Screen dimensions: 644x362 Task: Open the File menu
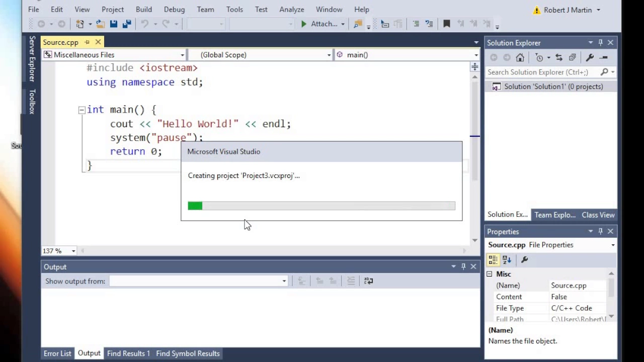[33, 9]
